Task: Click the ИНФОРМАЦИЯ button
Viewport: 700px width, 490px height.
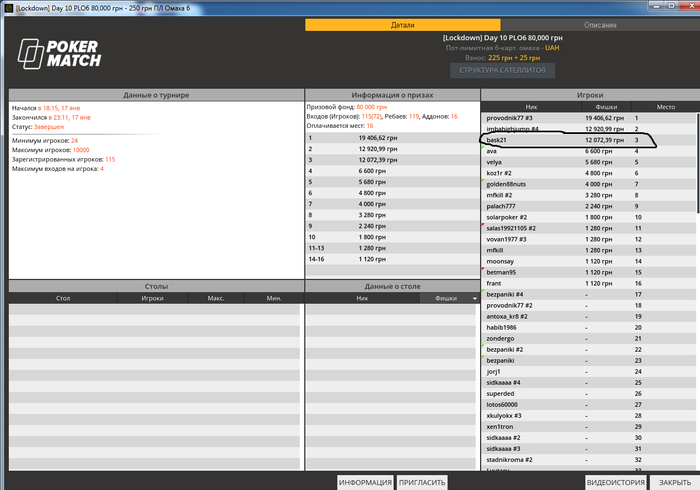Action: pyautogui.click(x=365, y=482)
